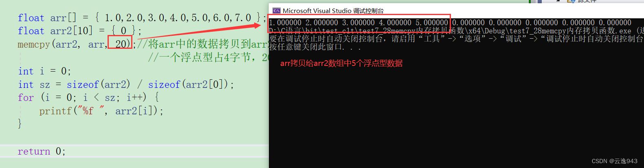This screenshot has width=644, height=168.
Task: Click the for loop statement
Action: click(88, 98)
